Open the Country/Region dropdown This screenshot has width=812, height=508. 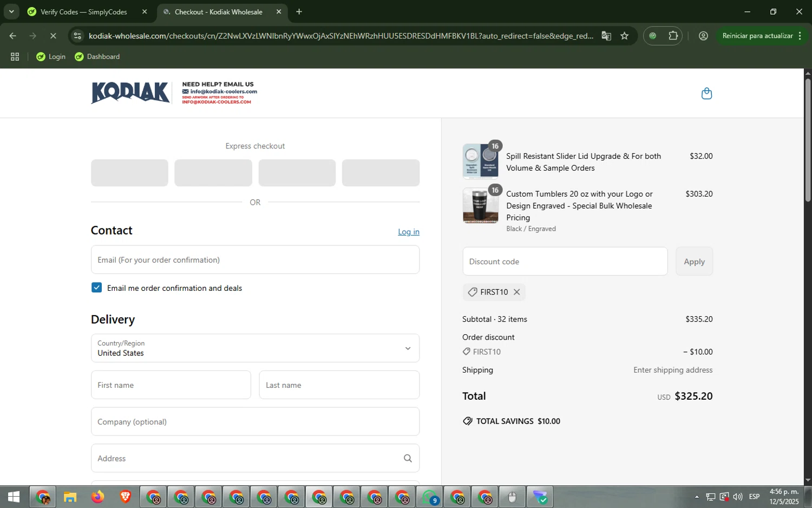click(x=255, y=348)
